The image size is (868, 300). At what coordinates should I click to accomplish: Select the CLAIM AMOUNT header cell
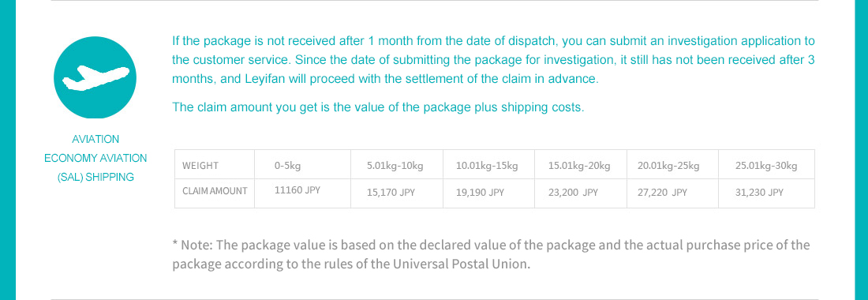tap(215, 193)
